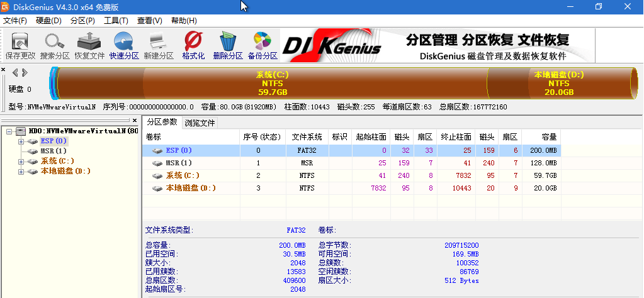Screen dimensions: 644x298
Task: Expand the 系统(C:) node in the tree
Action: tap(21, 161)
